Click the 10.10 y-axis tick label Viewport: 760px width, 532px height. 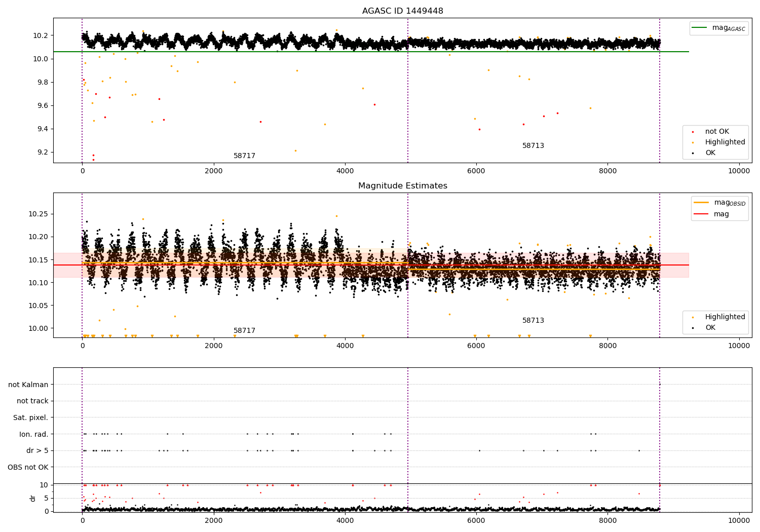(x=39, y=283)
